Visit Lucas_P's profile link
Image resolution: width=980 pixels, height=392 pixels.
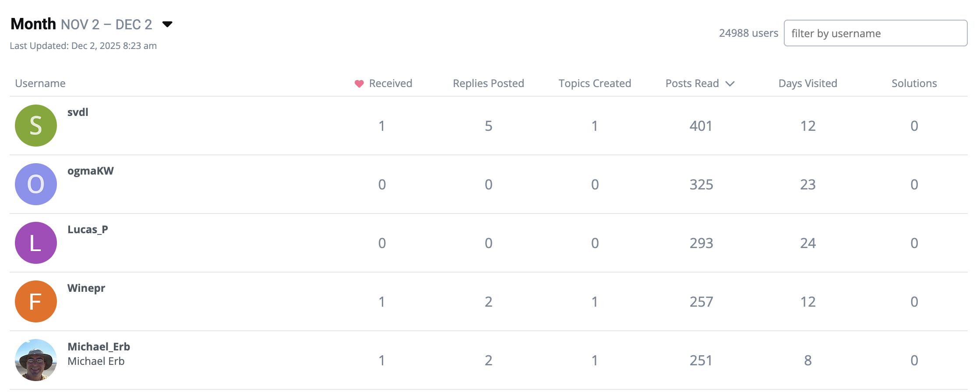pos(88,230)
